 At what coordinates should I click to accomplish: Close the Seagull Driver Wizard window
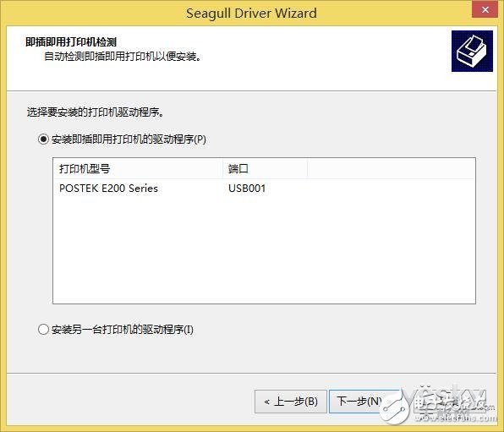[x=485, y=9]
